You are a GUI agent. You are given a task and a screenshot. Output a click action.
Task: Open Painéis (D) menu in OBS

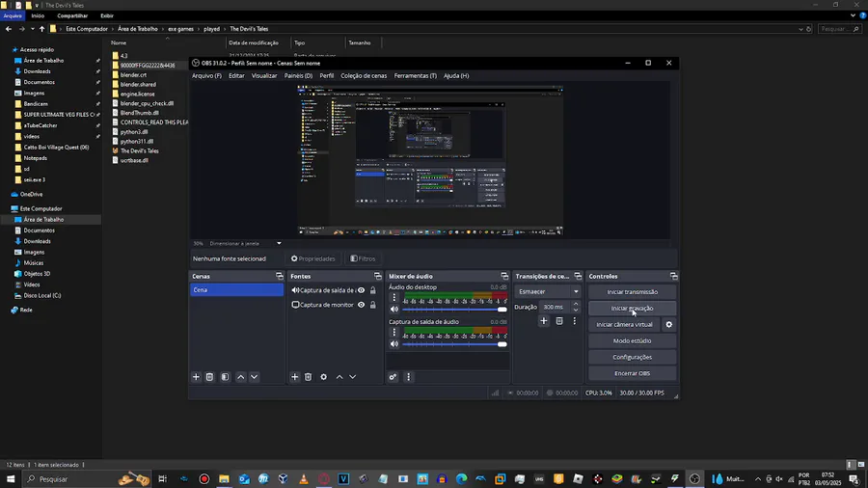coord(298,76)
